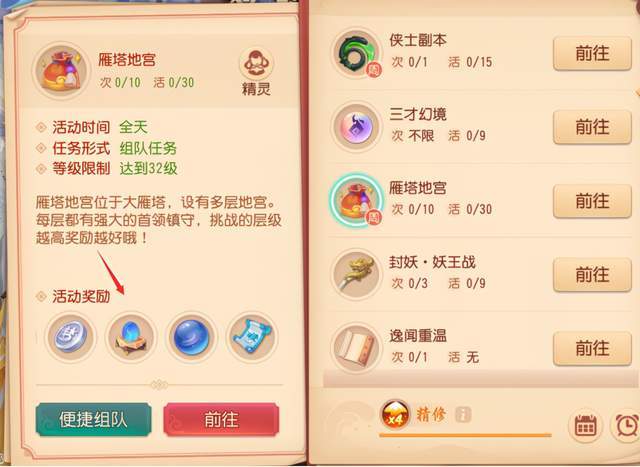The height and width of the screenshot is (467, 640).
Task: Go to 三才幻境 via its 前往 button
Action: pos(592,127)
